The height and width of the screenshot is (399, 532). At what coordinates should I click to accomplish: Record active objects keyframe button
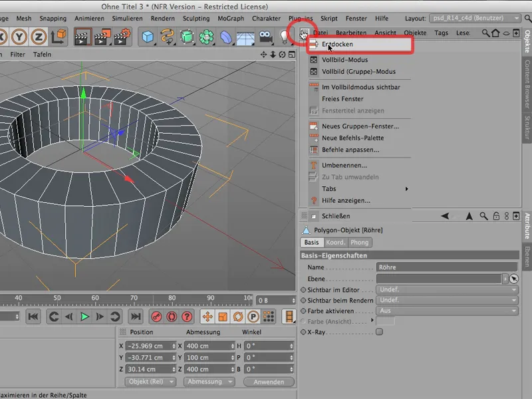[x=156, y=317]
